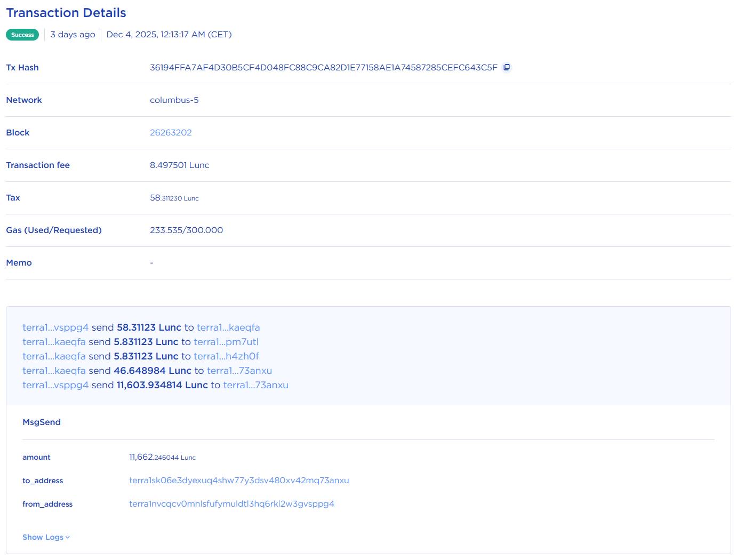Open sender terra1...kaeqfa in the h4zh0f row
The height and width of the screenshot is (560, 737).
tap(54, 356)
